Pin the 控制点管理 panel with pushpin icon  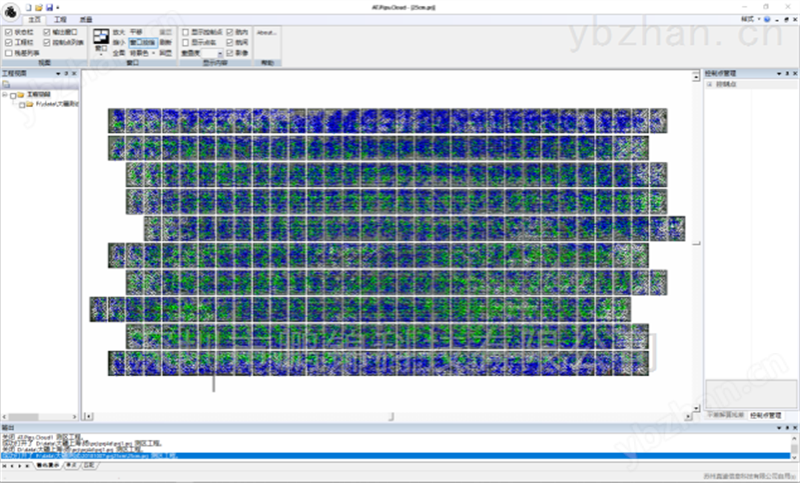[x=787, y=73]
